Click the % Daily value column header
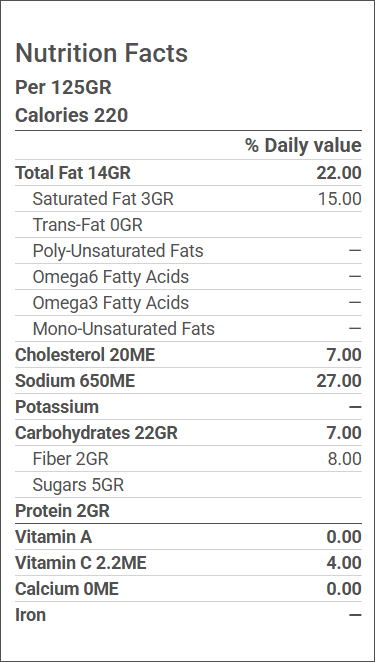 click(303, 146)
